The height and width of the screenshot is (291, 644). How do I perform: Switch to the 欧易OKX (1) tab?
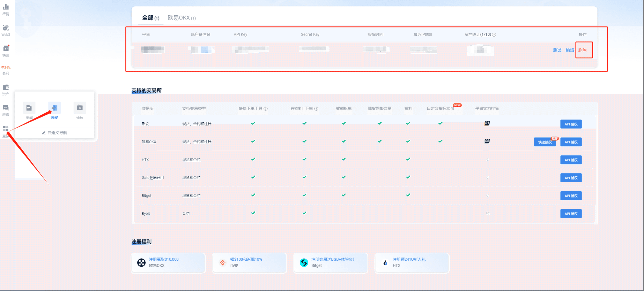[x=182, y=18]
